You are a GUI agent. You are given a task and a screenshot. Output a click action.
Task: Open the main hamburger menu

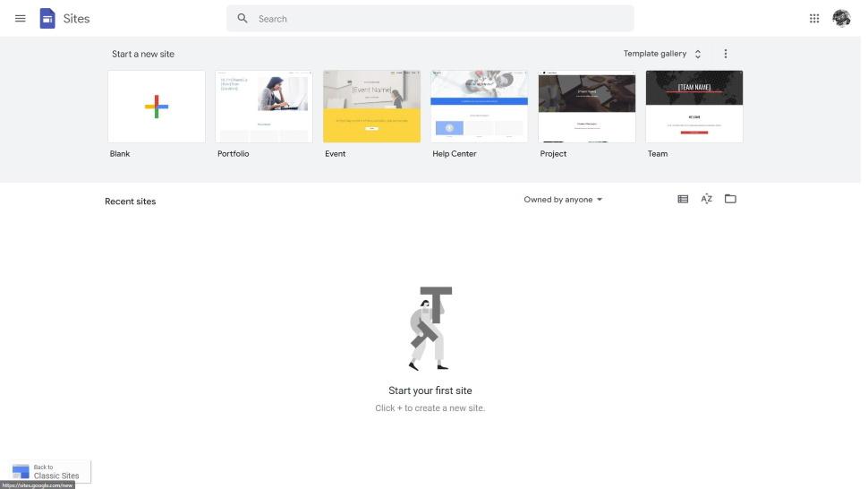[x=20, y=18]
